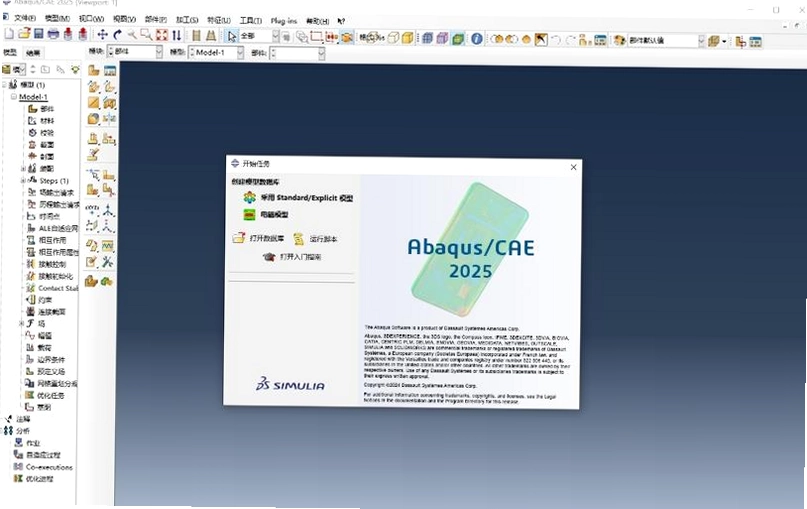Select Model-1 in the model tree

tap(33, 97)
